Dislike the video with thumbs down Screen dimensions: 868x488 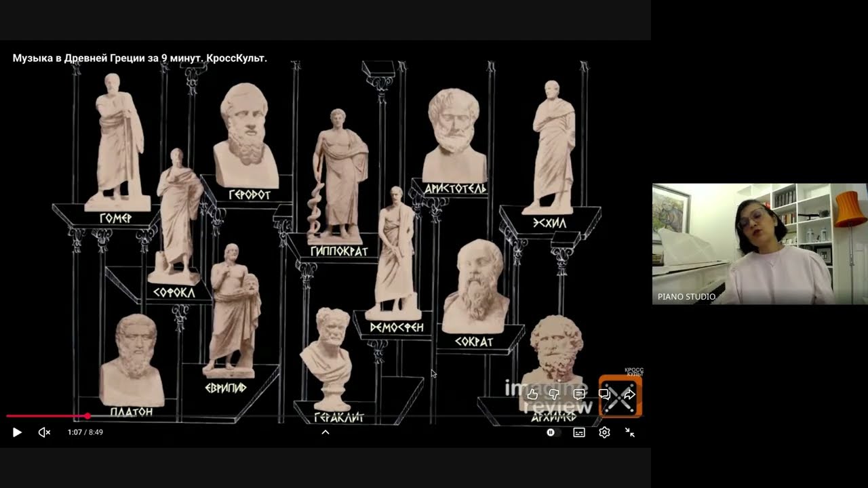pyautogui.click(x=554, y=394)
